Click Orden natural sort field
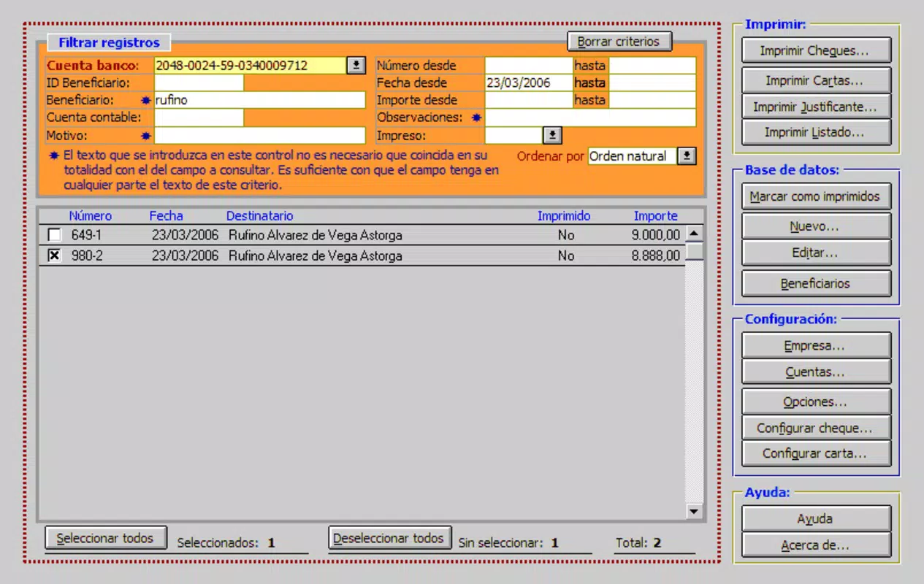Image resolution: width=924 pixels, height=584 pixels. tap(633, 155)
